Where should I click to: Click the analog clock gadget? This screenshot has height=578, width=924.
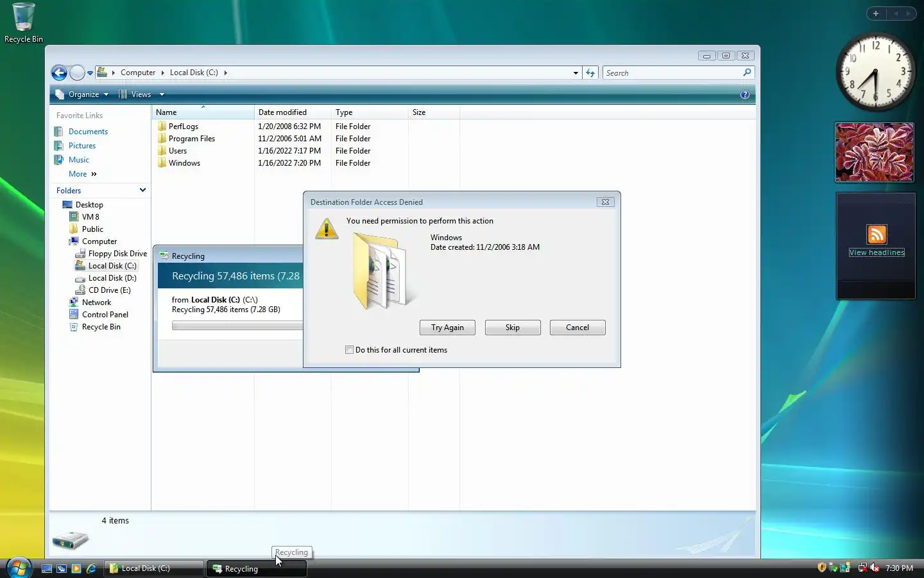click(x=875, y=72)
